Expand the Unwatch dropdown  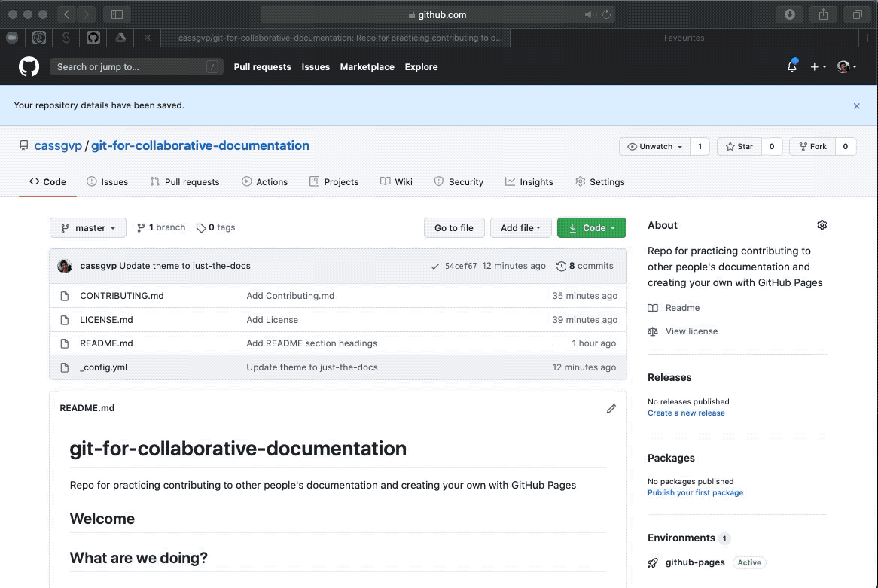(x=655, y=147)
